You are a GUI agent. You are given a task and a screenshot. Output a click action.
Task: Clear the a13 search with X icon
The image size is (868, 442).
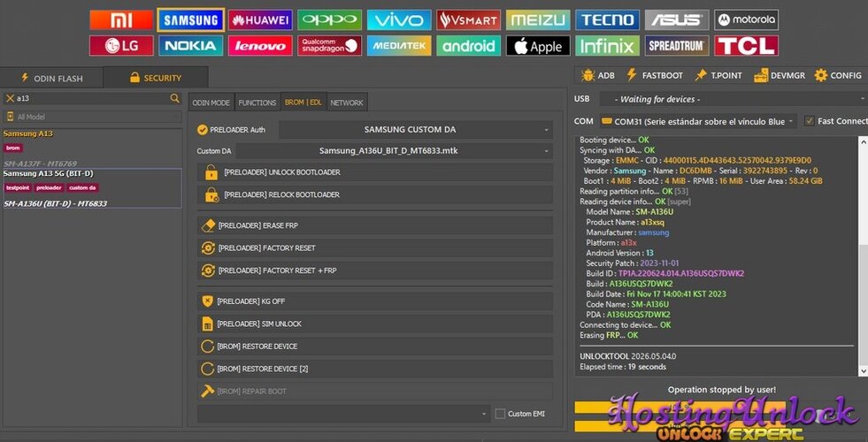tap(10, 98)
